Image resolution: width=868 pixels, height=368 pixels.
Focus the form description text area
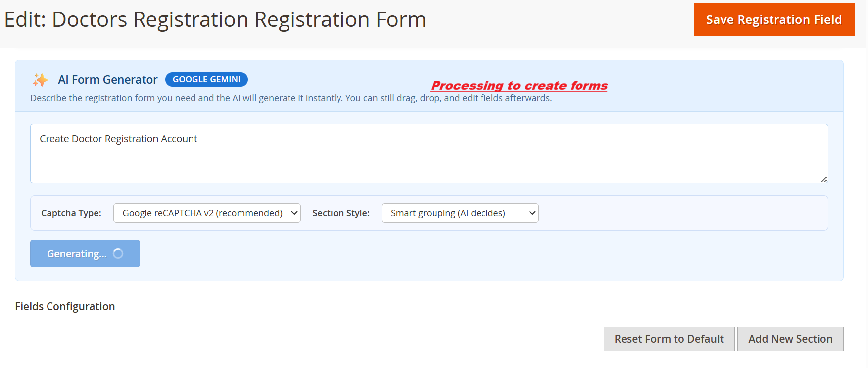(x=429, y=154)
